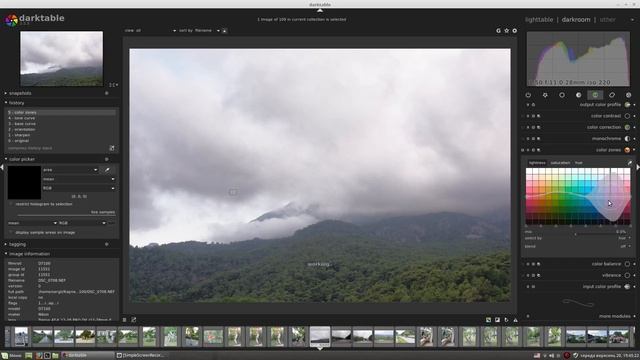Activate color zones eyedropper picker
Image resolution: width=640 pixels, height=360 pixels.
(x=629, y=163)
